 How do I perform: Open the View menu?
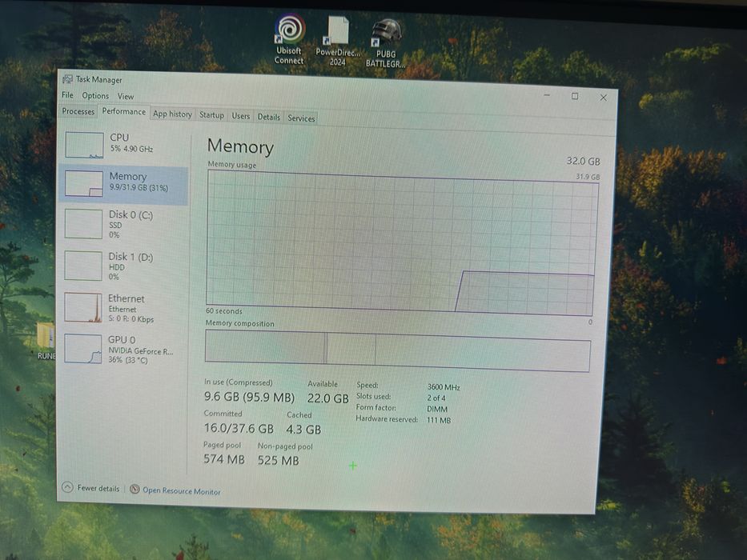[126, 96]
